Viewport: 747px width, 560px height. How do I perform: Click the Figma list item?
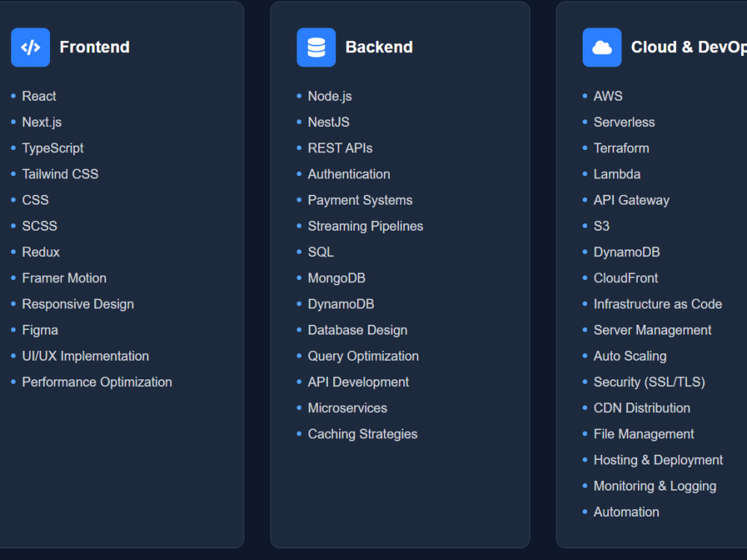point(40,330)
